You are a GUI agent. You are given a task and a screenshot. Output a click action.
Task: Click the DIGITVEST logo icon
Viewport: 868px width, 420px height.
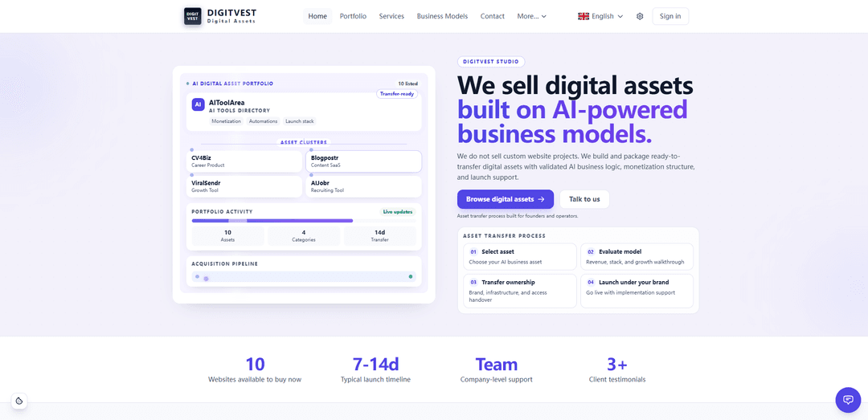(x=193, y=16)
